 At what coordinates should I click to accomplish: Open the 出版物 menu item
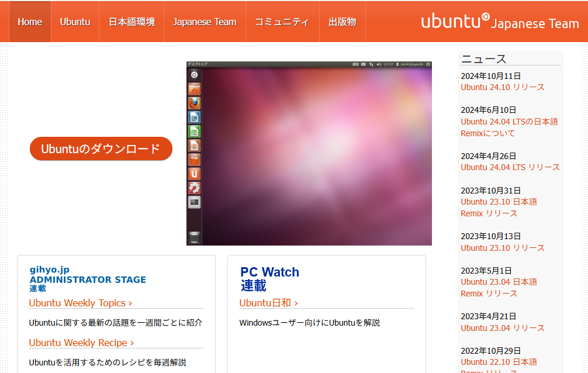tap(343, 22)
